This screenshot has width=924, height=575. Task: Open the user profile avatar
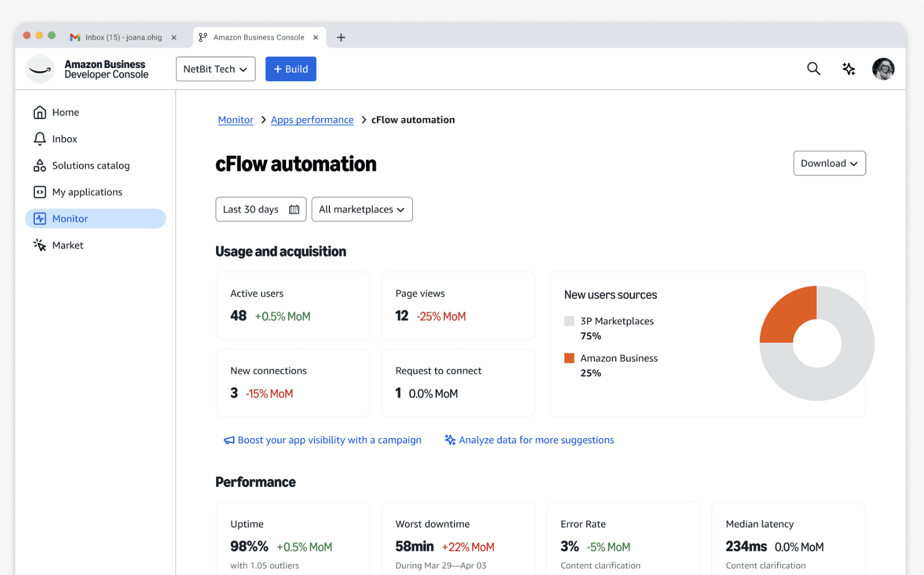click(x=883, y=69)
